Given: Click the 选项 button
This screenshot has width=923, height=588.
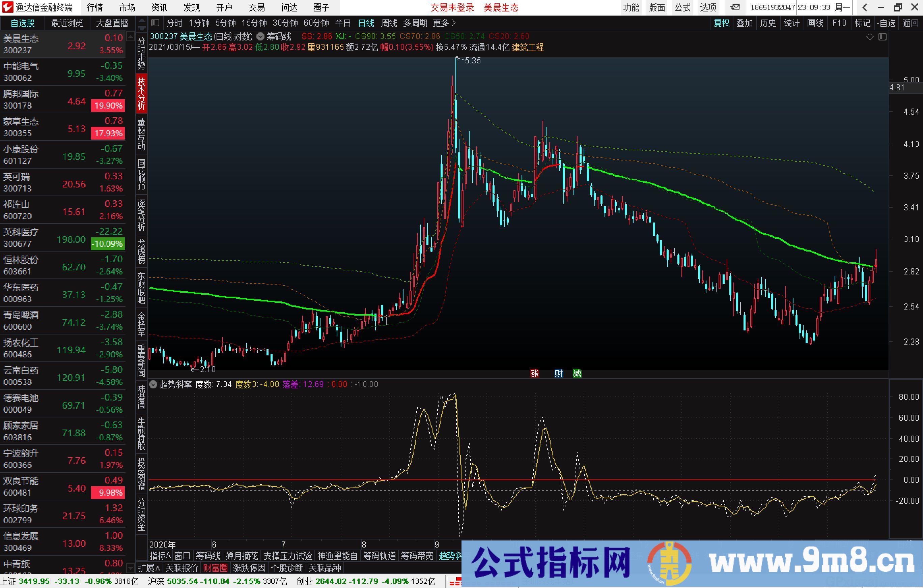Looking at the screenshot, I should (708, 7).
